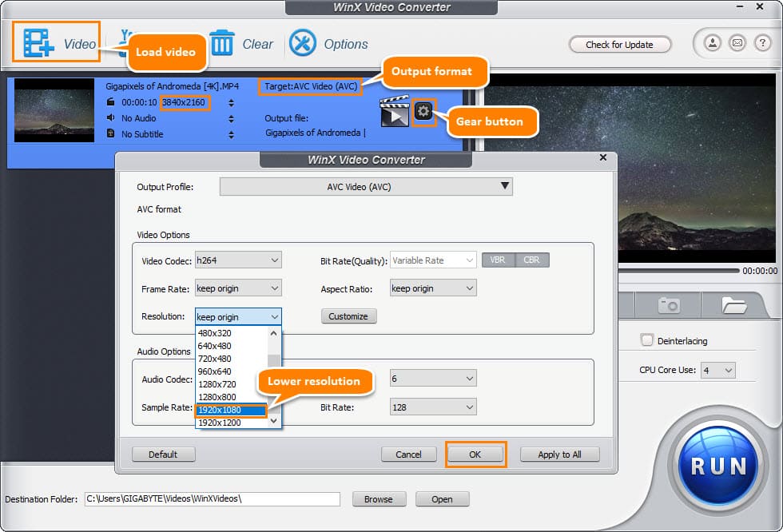This screenshot has width=783, height=532.
Task: Close the settings dialog
Action: 602,157
